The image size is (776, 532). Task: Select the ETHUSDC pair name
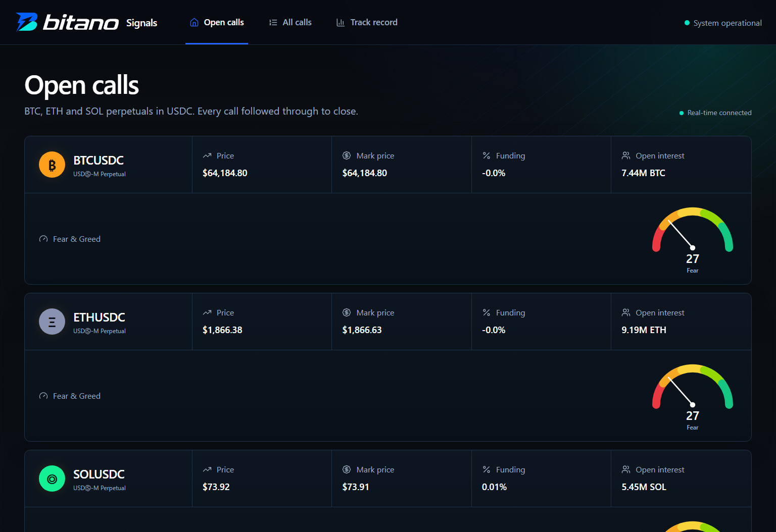coord(99,317)
